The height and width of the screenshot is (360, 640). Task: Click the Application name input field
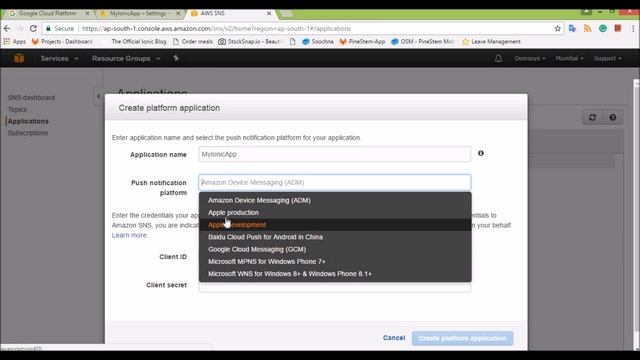335,154
